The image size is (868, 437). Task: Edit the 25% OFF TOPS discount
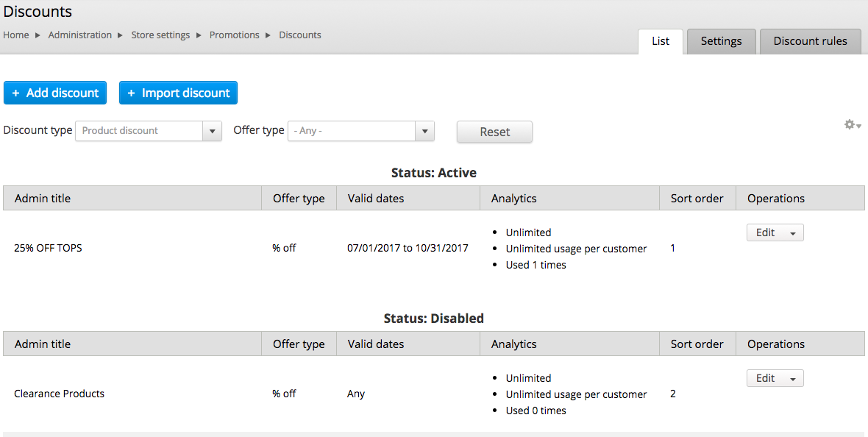pyautogui.click(x=764, y=232)
